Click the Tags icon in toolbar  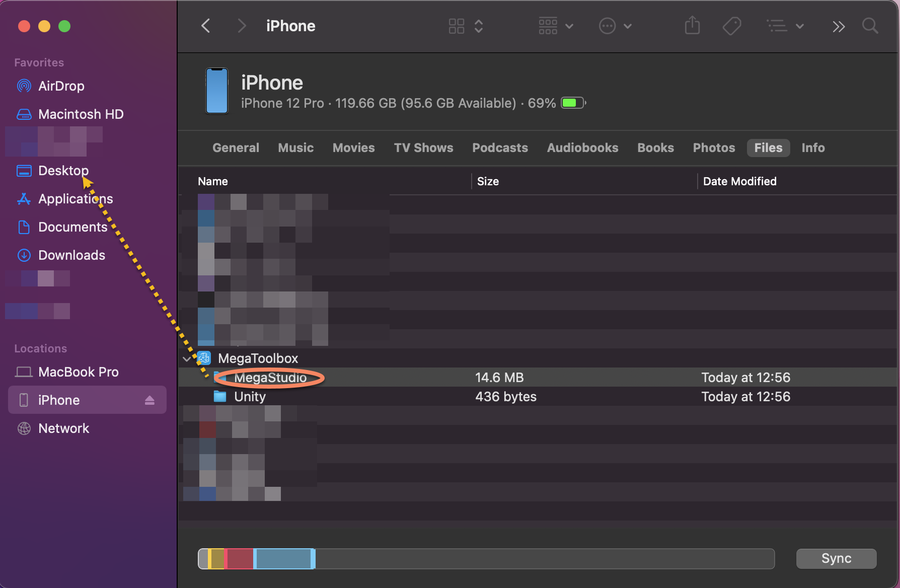pos(731,26)
